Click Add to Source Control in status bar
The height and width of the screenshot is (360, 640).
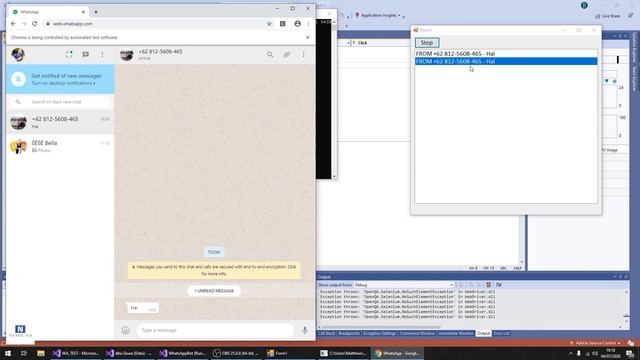pos(596,343)
